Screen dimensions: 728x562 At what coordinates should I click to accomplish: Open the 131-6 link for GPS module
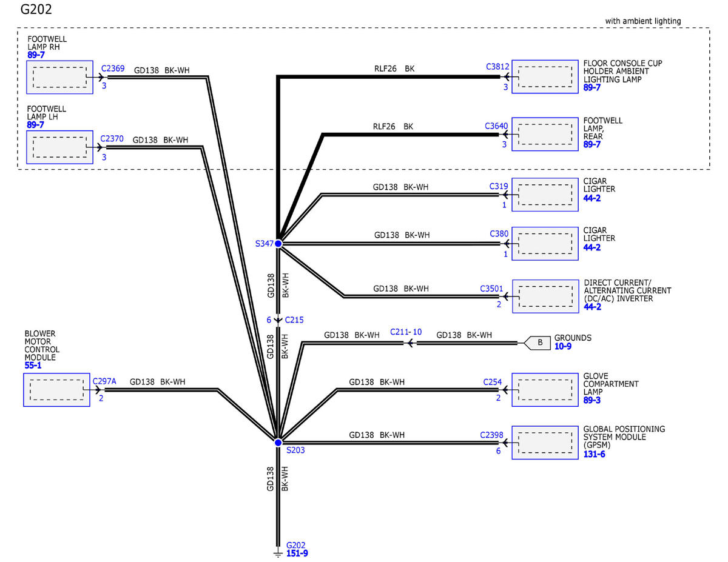tap(594, 454)
